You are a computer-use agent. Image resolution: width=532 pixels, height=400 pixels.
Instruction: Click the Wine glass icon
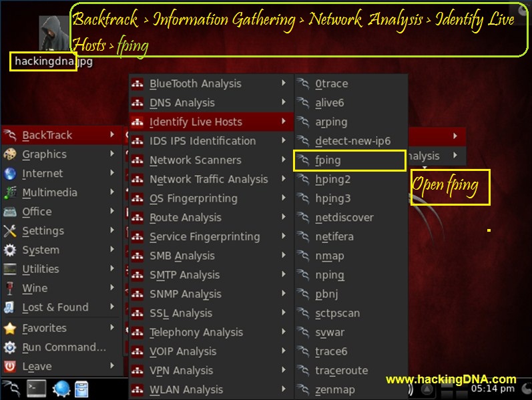click(x=10, y=288)
